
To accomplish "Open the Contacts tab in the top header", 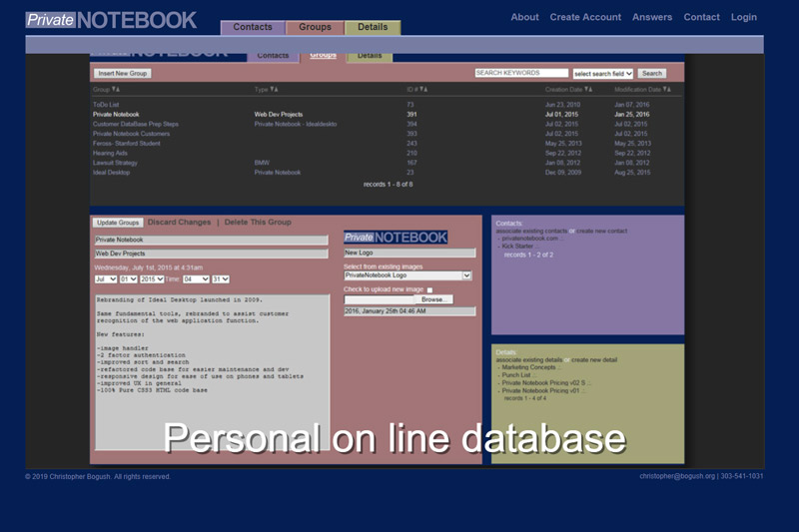I will pyautogui.click(x=253, y=28).
